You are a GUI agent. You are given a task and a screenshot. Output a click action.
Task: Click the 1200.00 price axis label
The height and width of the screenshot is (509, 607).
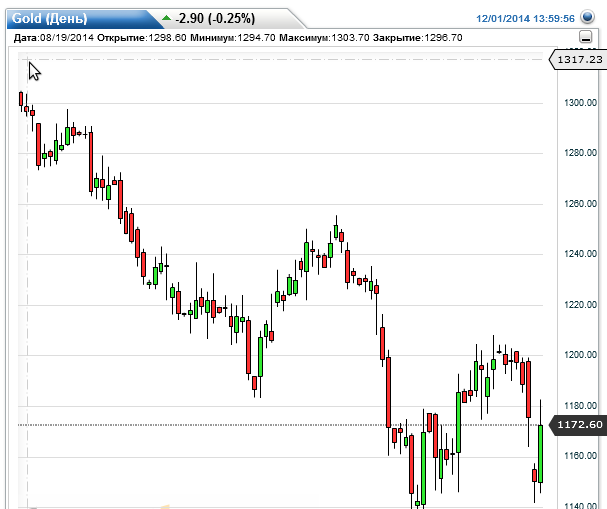[x=580, y=355]
